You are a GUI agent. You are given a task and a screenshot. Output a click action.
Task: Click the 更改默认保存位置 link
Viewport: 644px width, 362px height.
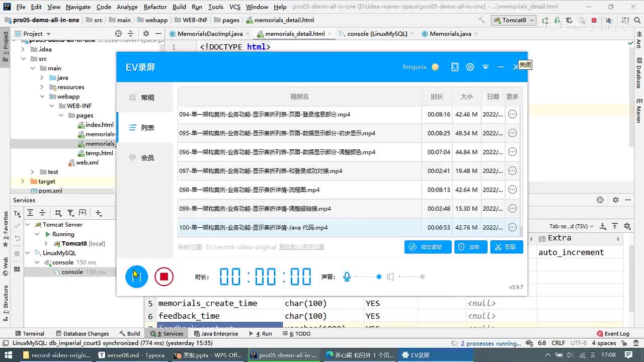coord(302,247)
